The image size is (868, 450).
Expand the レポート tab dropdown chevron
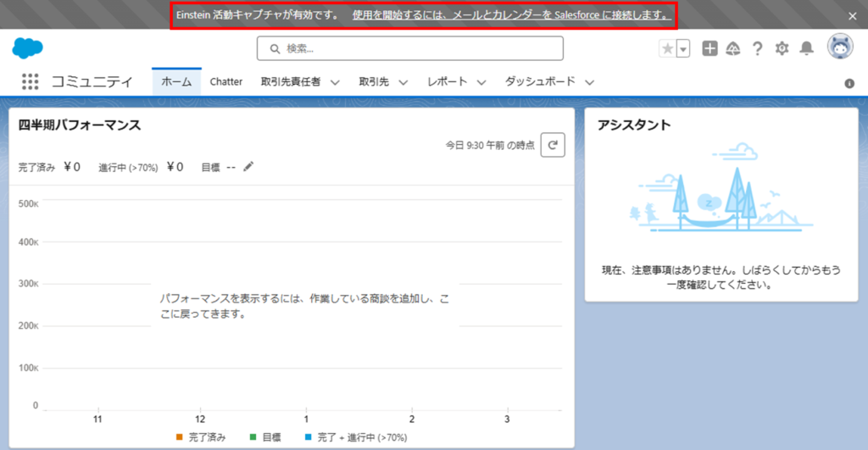[481, 82]
